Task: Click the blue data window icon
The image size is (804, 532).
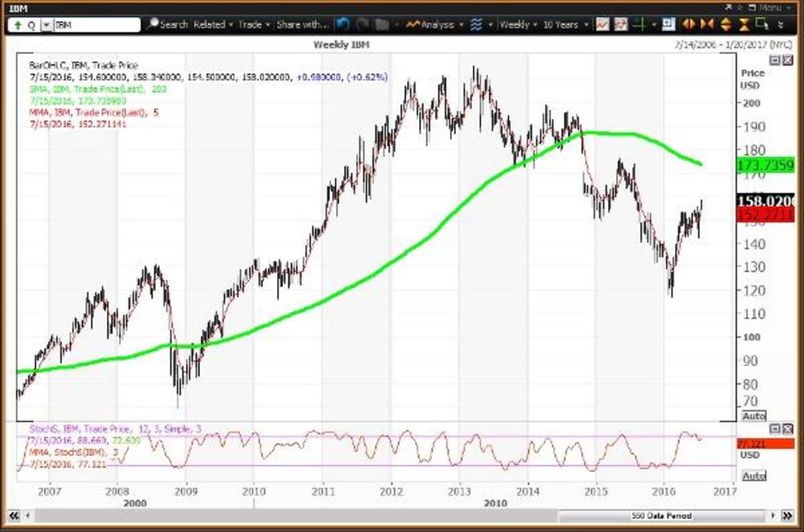Action: point(668,24)
